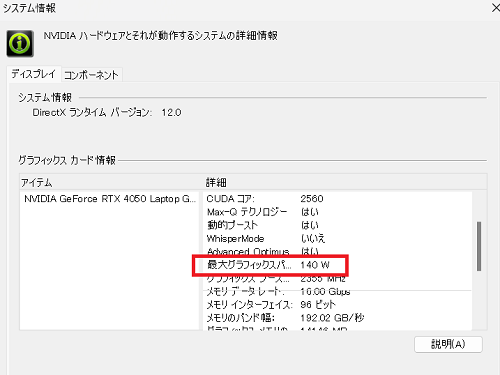
Task: Click the DirectX ランタイム バージョン label
Action: [x=92, y=112]
